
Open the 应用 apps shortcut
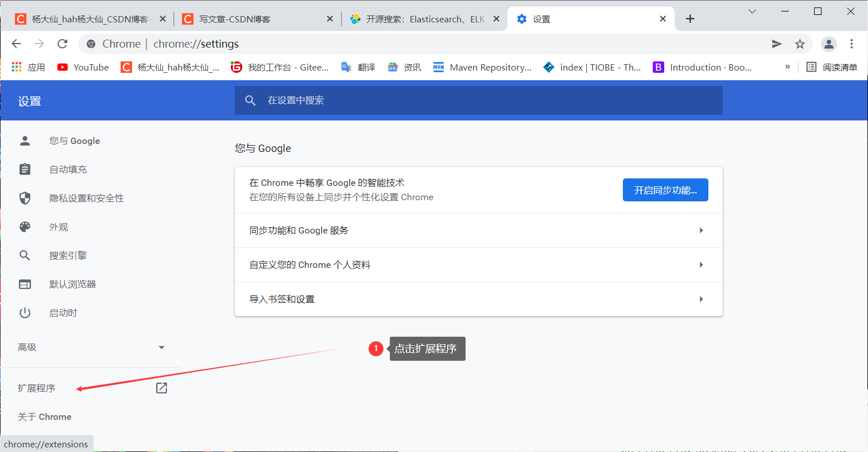point(28,67)
